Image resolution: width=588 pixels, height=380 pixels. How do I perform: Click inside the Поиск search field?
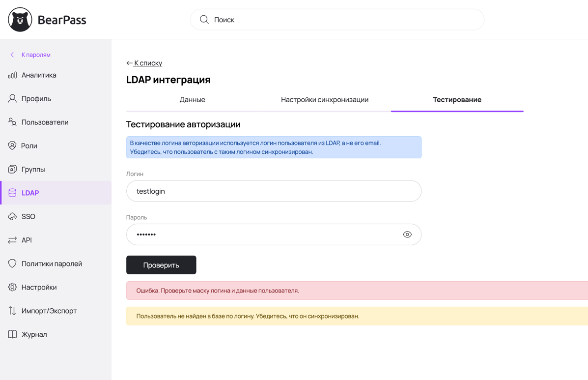pyautogui.click(x=337, y=20)
